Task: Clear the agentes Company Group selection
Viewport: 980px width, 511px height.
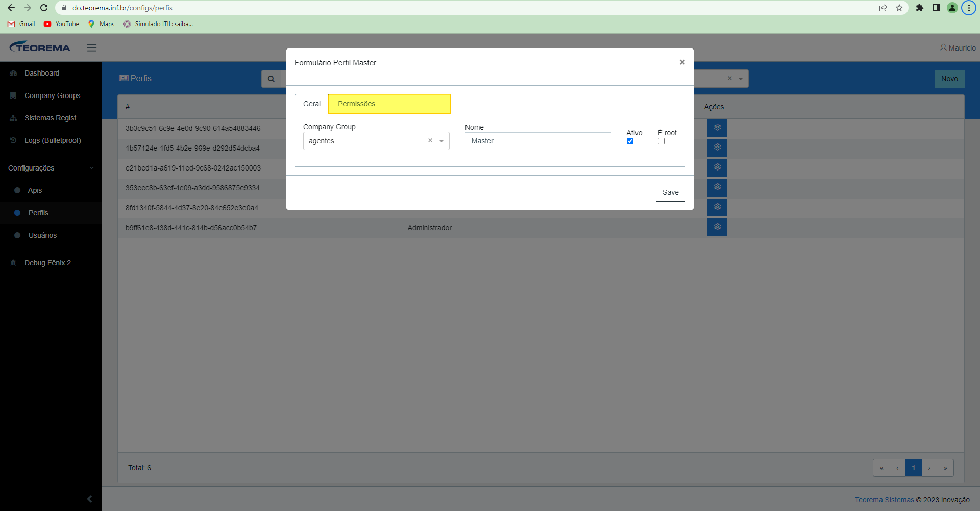Action: pos(430,140)
